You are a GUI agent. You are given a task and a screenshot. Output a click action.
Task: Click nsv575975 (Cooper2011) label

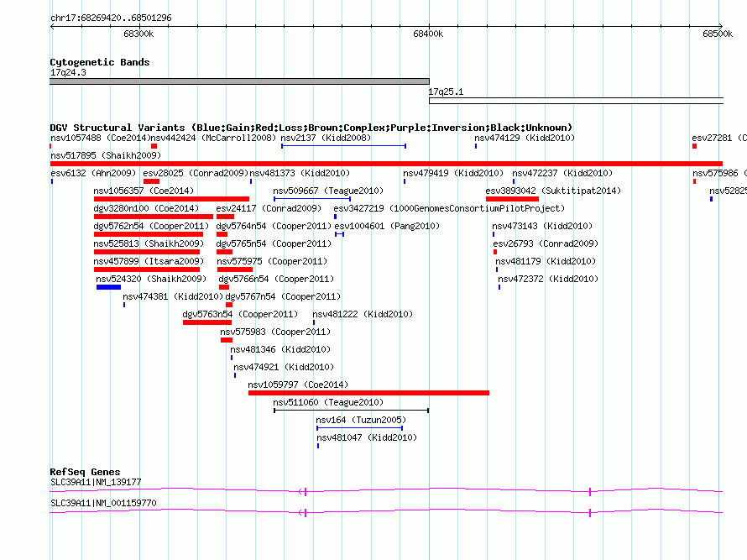pyautogui.click(x=272, y=261)
